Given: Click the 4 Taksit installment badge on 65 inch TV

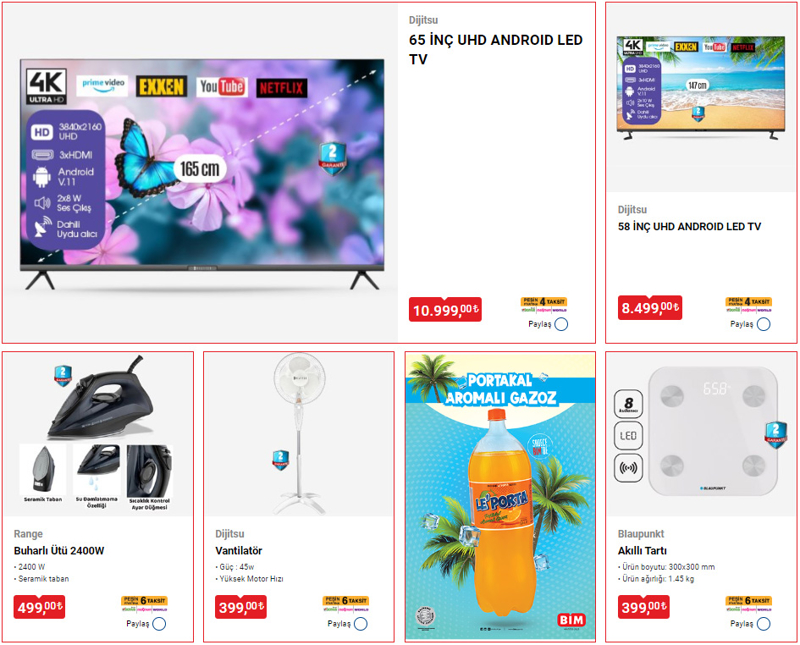Looking at the screenshot, I should click(544, 302).
